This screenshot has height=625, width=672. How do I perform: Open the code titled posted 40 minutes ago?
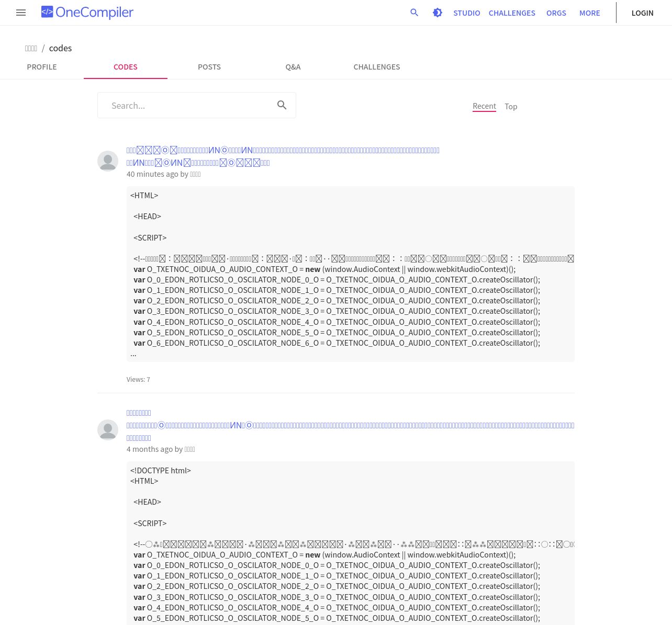(283, 156)
